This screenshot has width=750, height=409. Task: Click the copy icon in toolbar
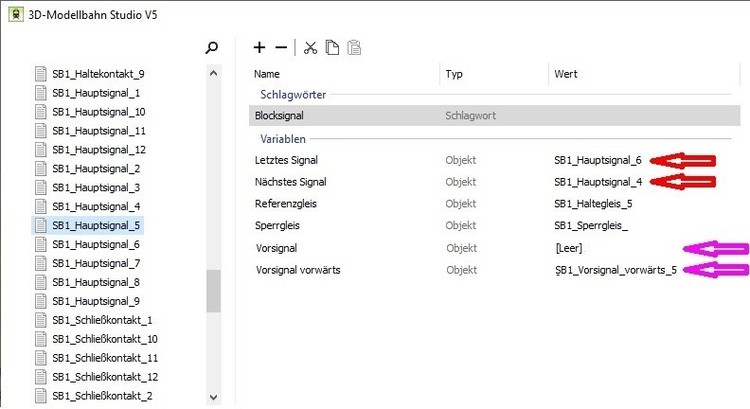pyautogui.click(x=332, y=47)
